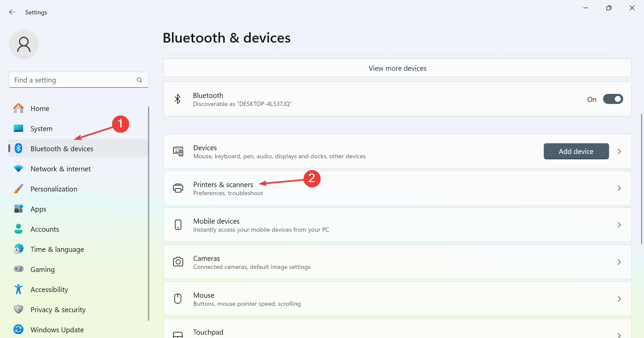Image resolution: width=644 pixels, height=338 pixels.
Task: Click the printer icon in Printers & scanners
Action: pyautogui.click(x=178, y=188)
